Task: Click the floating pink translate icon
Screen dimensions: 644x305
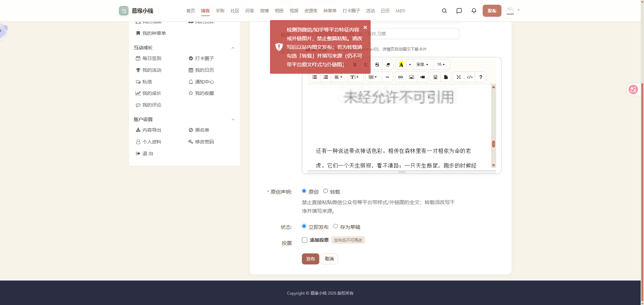Action: pyautogui.click(x=633, y=89)
